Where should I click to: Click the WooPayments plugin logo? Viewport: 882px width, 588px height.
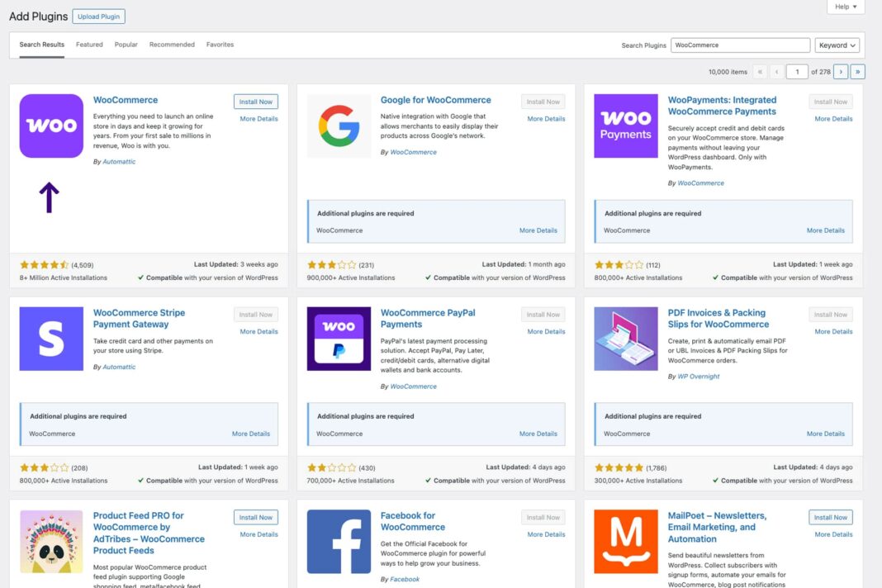click(x=625, y=126)
